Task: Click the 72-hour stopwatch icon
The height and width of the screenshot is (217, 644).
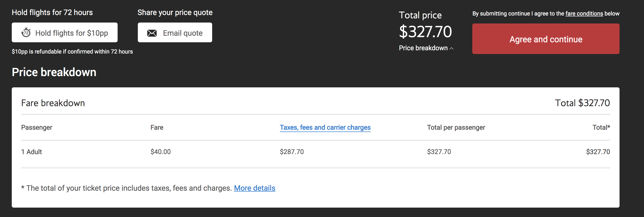Action: click(26, 33)
